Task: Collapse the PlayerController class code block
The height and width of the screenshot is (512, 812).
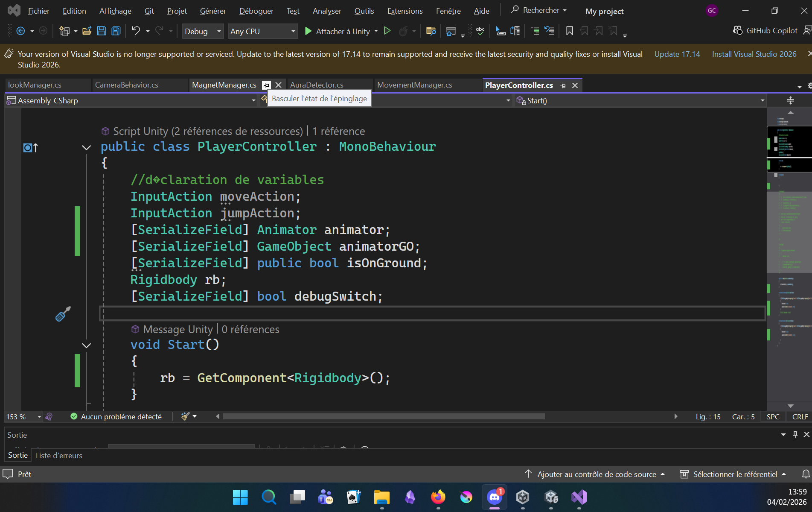Action: click(86, 147)
